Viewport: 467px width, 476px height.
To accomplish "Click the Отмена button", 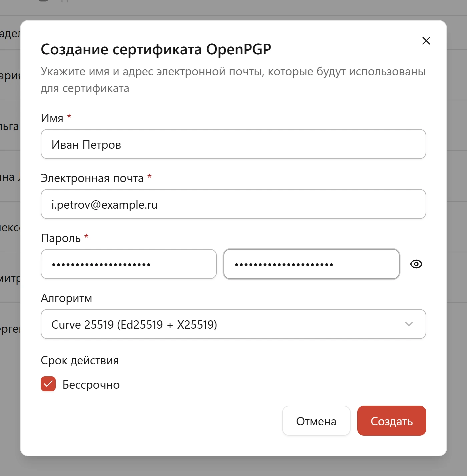I will [x=316, y=421].
